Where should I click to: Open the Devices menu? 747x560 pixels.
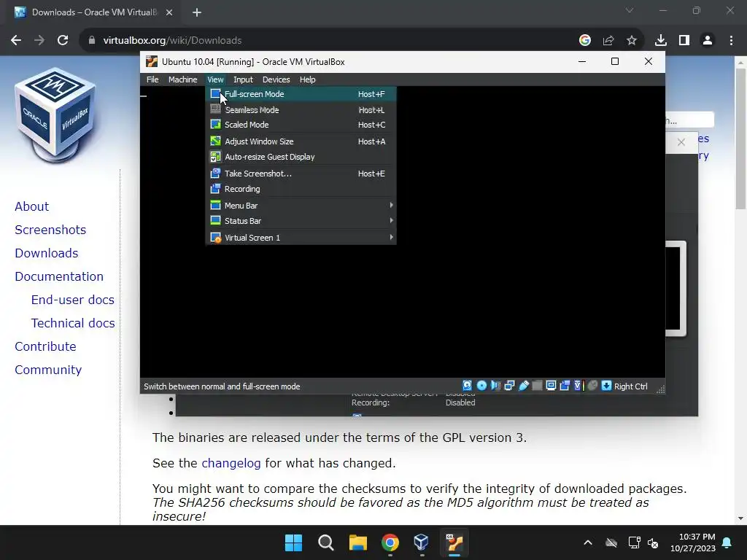pos(276,79)
